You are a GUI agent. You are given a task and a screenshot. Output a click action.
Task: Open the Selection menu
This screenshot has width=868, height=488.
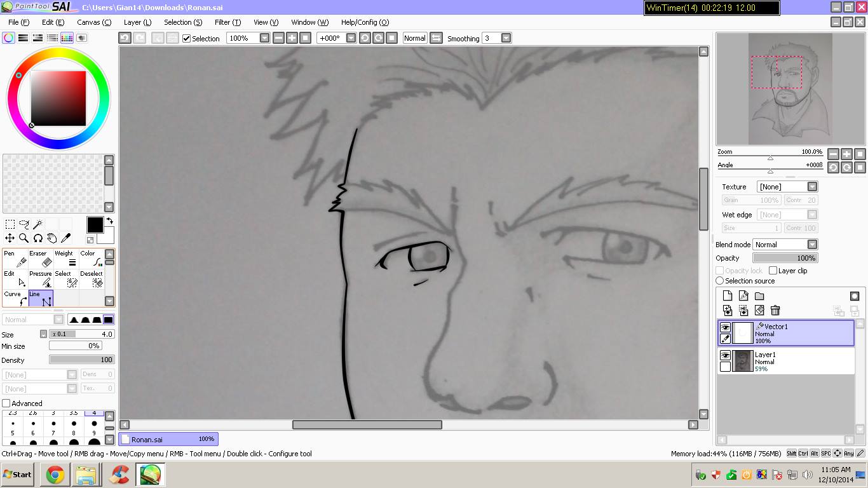183,22
